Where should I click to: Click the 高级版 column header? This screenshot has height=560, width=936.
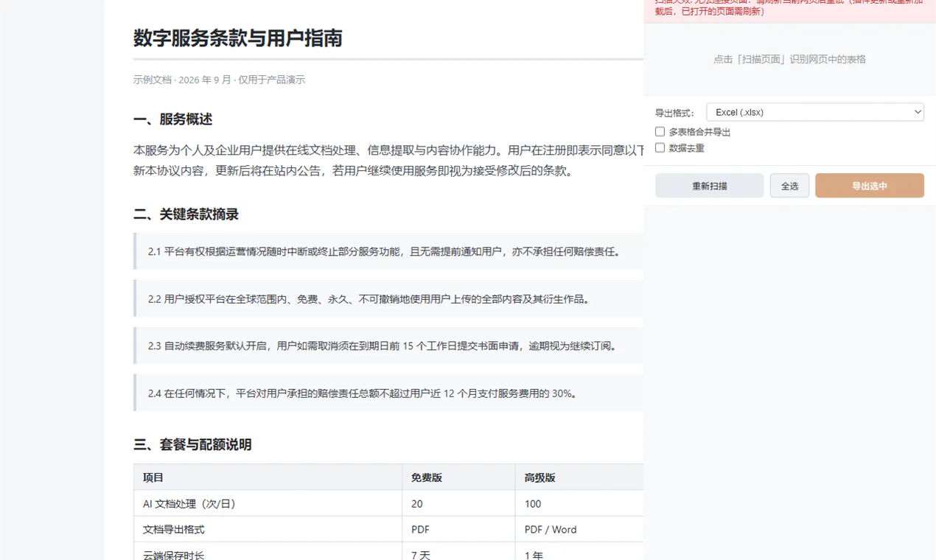click(579, 477)
